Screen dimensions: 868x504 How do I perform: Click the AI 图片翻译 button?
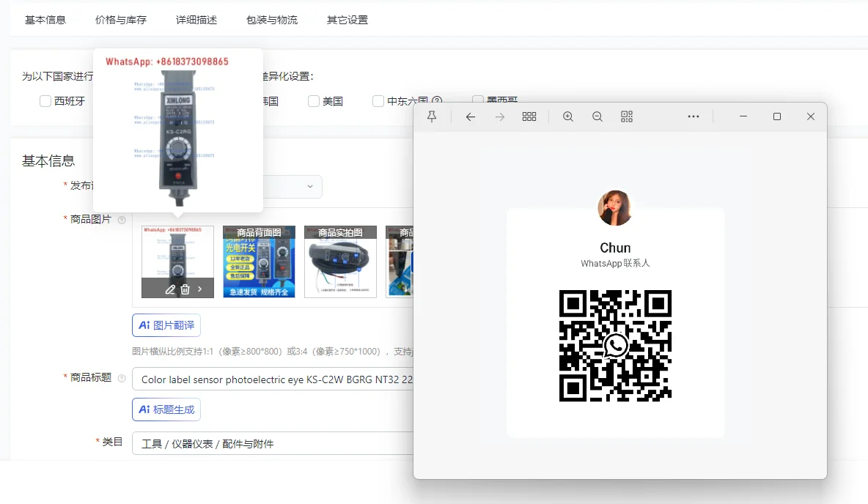pyautogui.click(x=166, y=325)
